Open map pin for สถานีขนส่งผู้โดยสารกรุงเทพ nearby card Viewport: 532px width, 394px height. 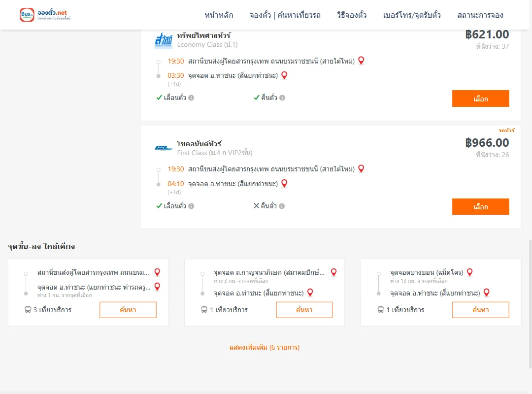point(158,272)
